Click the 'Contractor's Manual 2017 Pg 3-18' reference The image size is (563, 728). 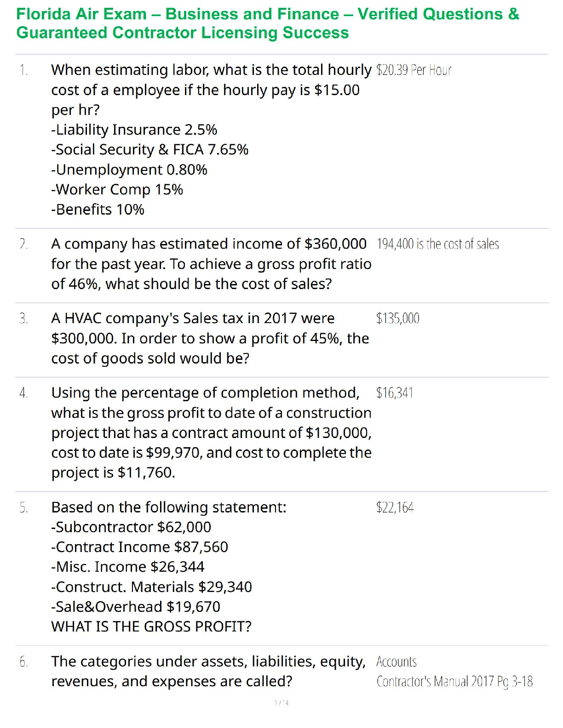point(454,682)
